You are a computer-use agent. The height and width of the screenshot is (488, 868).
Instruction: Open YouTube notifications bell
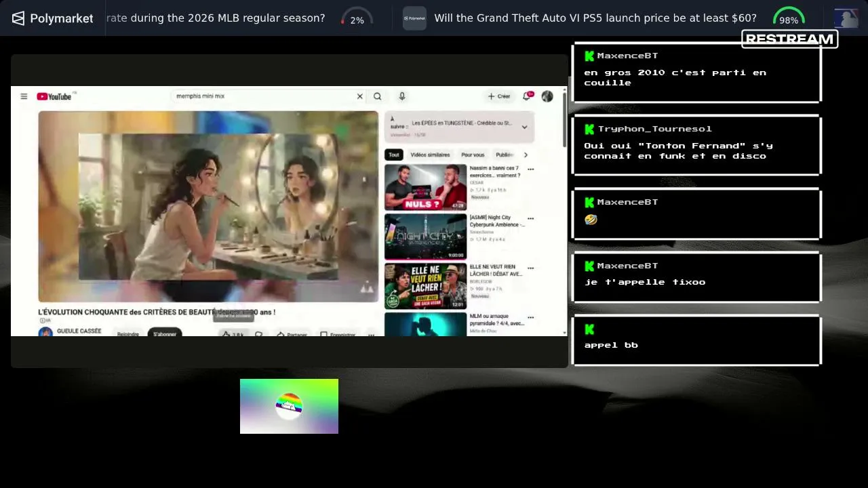[527, 96]
